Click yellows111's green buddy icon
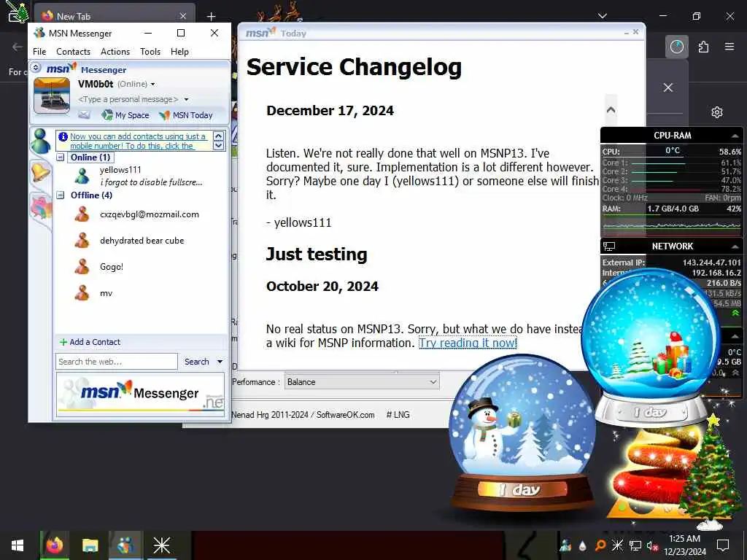 (x=82, y=176)
